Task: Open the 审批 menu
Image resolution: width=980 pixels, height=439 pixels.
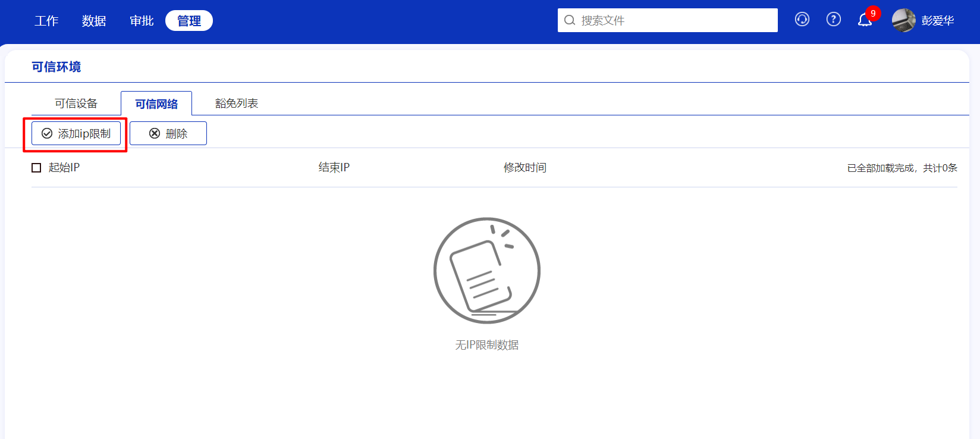Action: pyautogui.click(x=142, y=21)
